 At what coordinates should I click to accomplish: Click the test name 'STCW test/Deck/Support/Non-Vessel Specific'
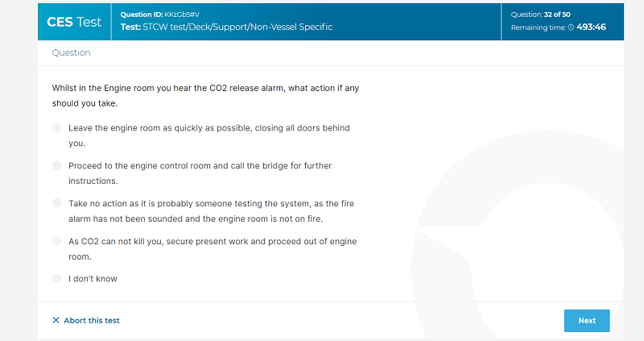(x=237, y=27)
